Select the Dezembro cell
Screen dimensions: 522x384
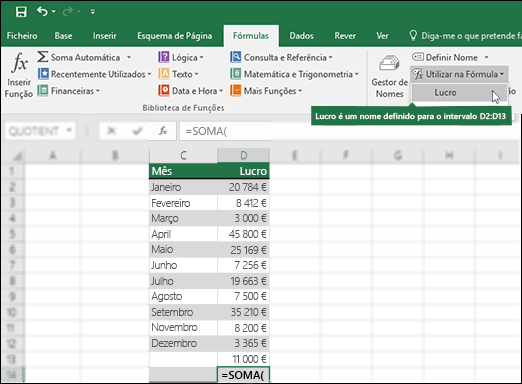183,343
